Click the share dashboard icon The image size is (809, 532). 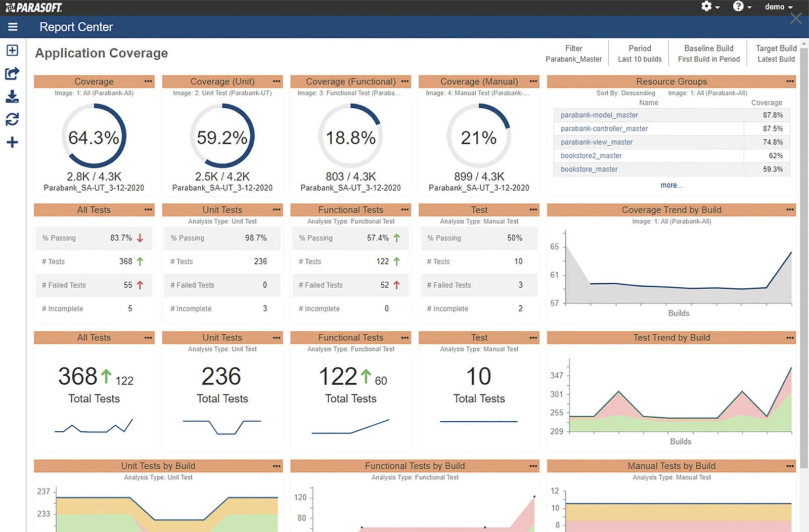12,73
